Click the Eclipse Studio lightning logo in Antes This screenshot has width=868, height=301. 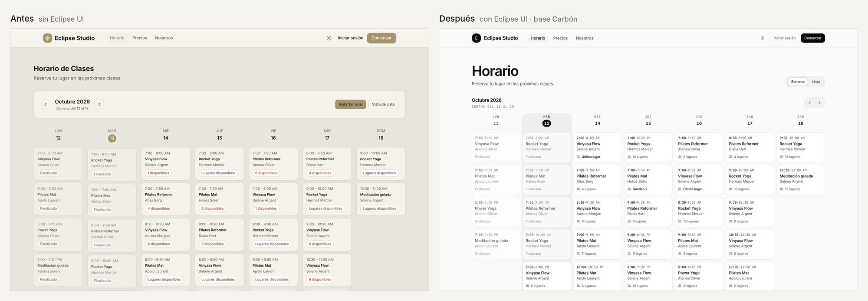click(x=47, y=38)
